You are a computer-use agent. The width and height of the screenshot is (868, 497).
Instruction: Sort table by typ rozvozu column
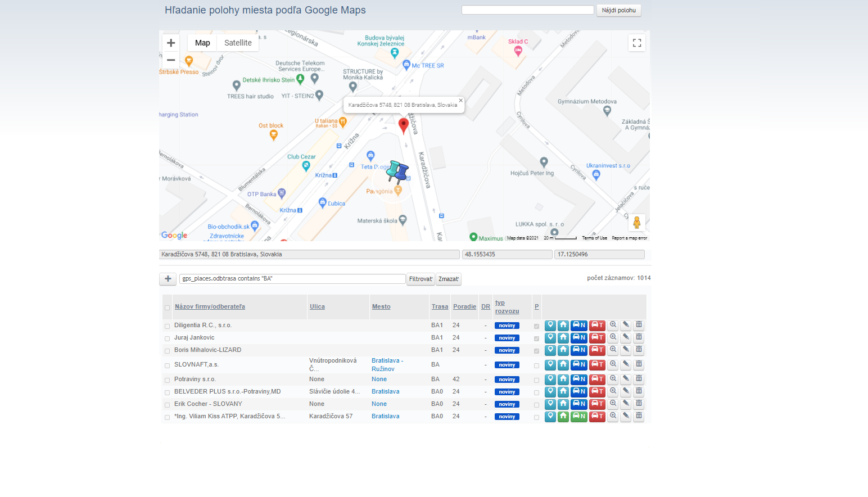tap(507, 307)
